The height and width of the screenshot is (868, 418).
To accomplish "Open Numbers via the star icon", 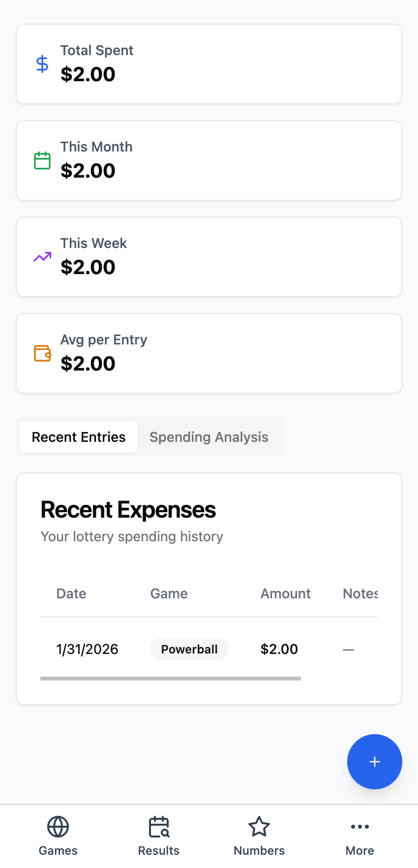I will pos(259,827).
